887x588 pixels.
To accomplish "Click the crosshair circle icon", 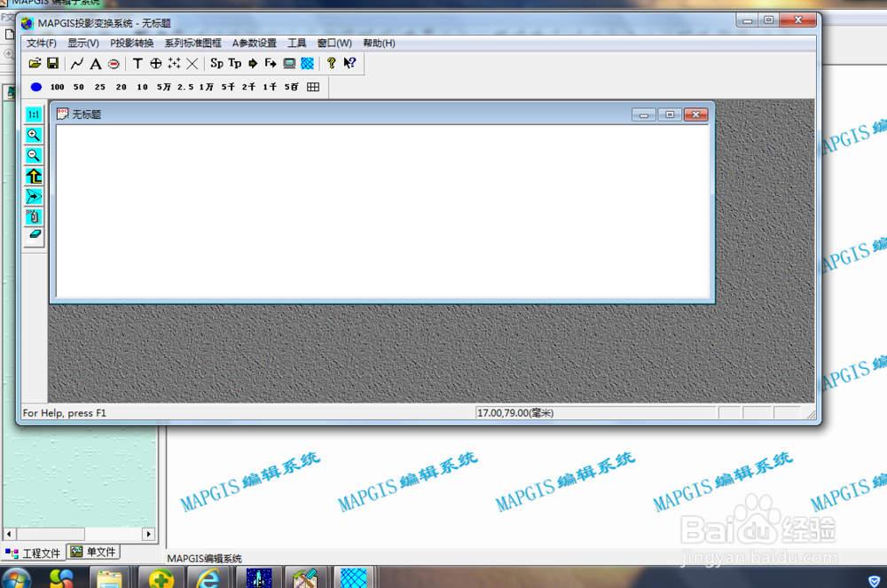I will (155, 63).
